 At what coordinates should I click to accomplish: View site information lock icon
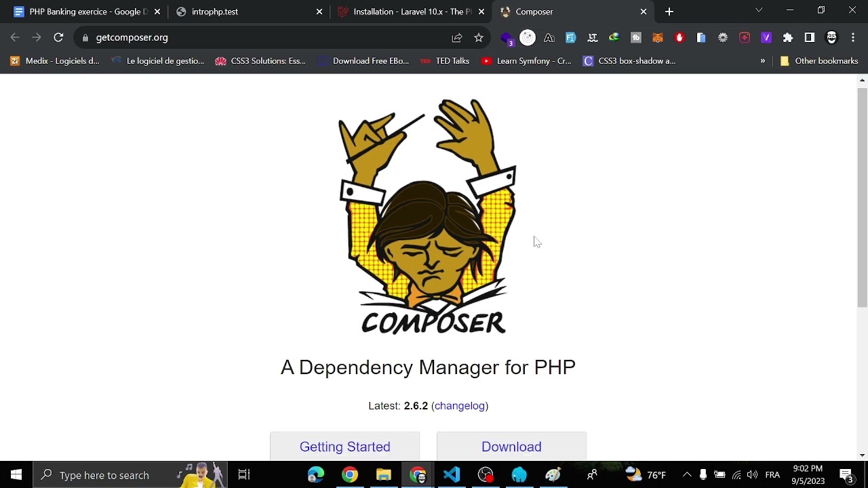(85, 38)
